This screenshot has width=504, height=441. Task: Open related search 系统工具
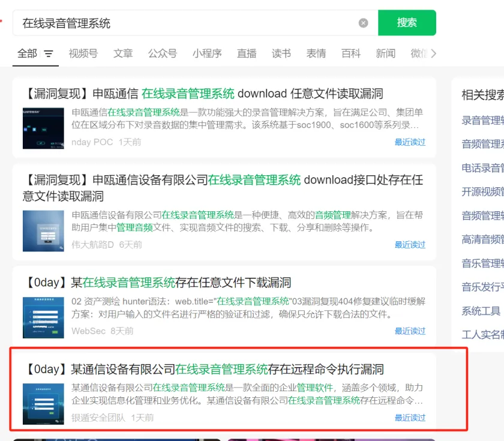click(481, 311)
